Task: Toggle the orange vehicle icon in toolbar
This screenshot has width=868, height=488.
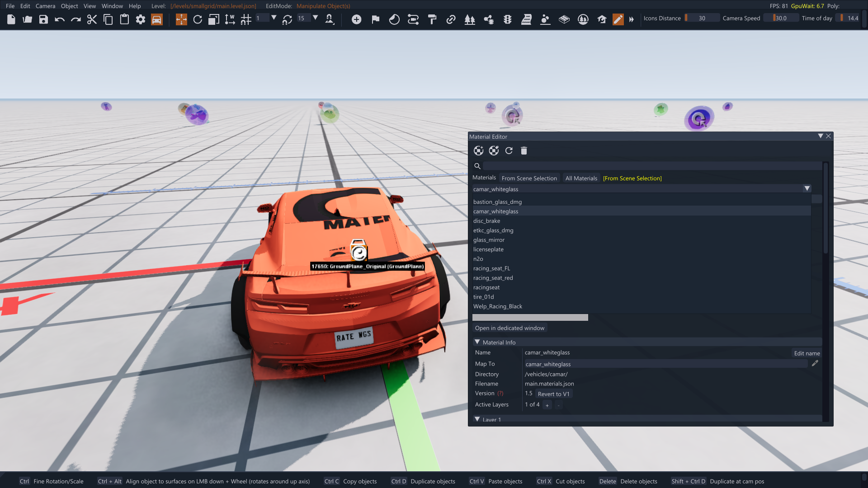Action: coord(157,19)
